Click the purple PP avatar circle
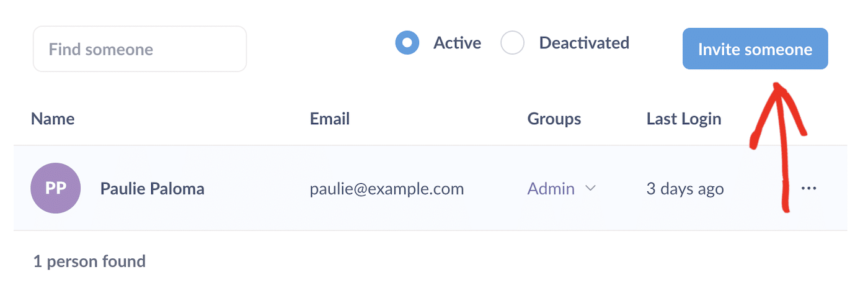868x308 pixels. 55,188
